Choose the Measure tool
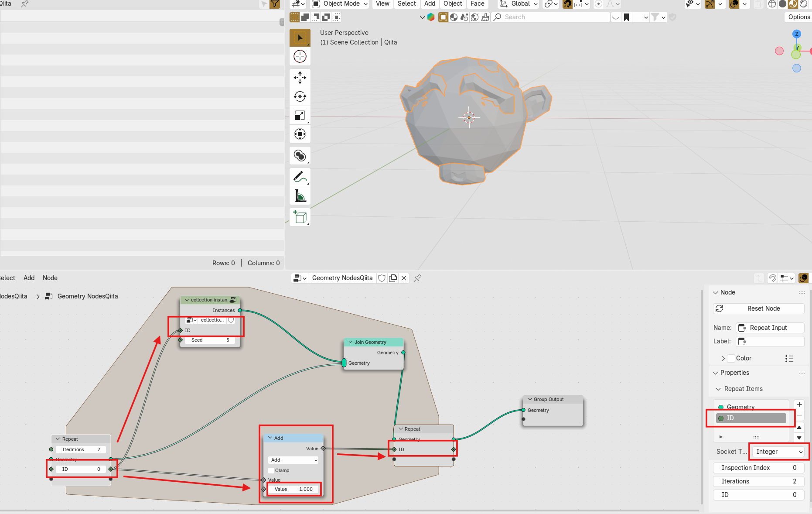 point(300,196)
